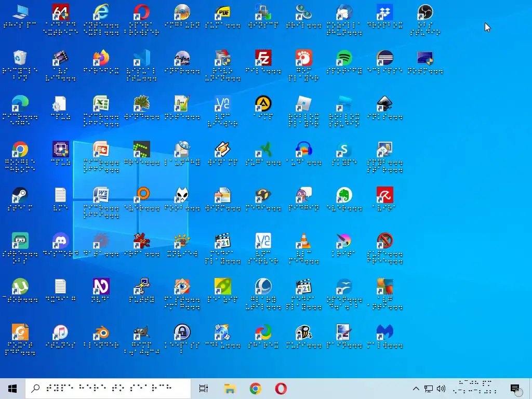Launch OBS Studio shortcut
Image resolution: width=532 pixels, height=399 pixels.
(x=425, y=12)
